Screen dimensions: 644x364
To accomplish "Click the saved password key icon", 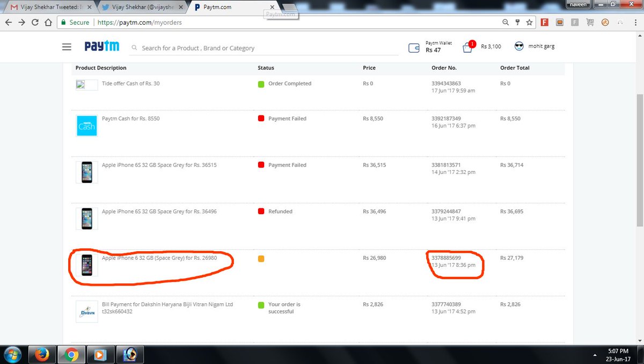I will click(517, 23).
